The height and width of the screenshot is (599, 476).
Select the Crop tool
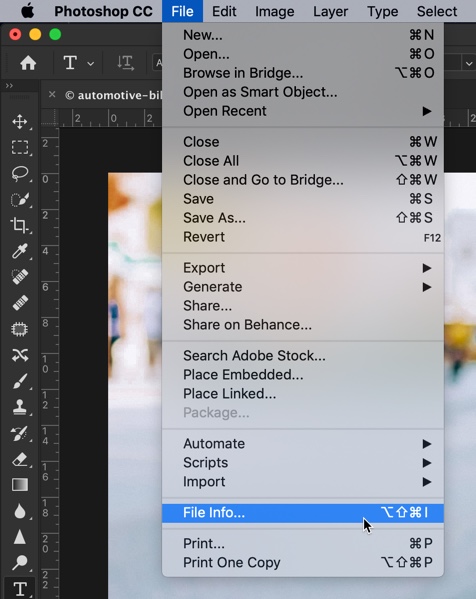(19, 225)
